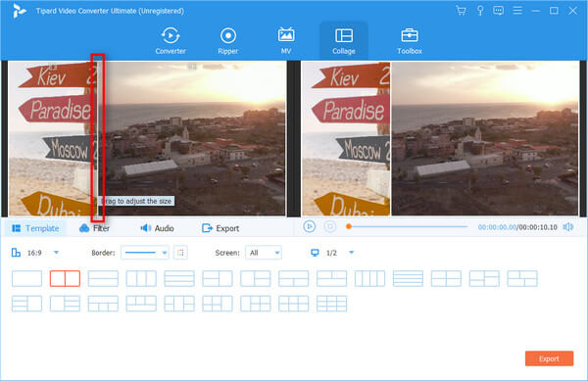Select the single-screen template
This screenshot has height=381, width=588.
(x=26, y=279)
